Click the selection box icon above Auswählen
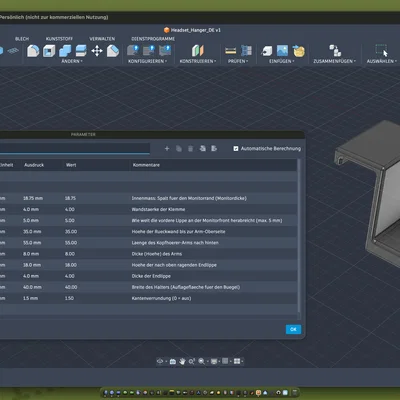 click(x=381, y=51)
